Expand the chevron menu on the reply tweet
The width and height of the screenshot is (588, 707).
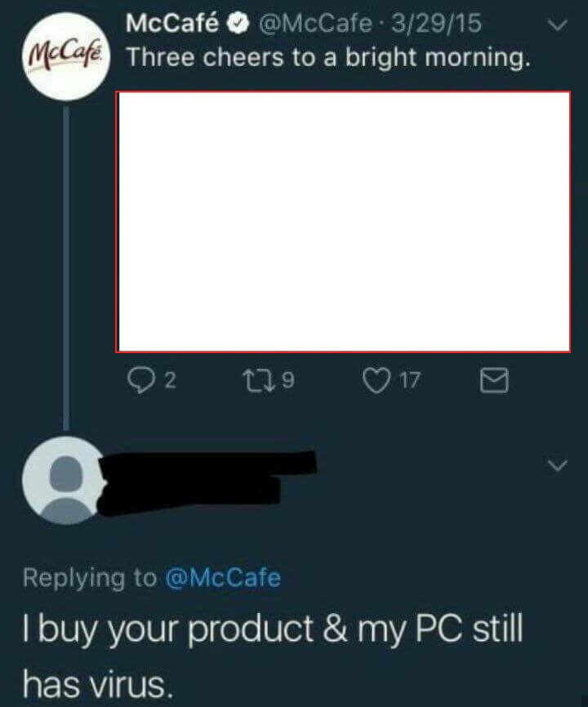558,464
